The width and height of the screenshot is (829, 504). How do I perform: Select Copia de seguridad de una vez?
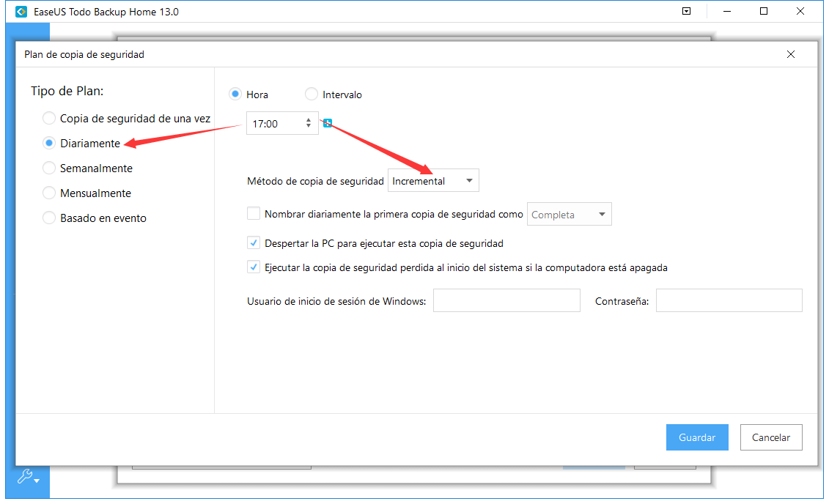(126, 119)
